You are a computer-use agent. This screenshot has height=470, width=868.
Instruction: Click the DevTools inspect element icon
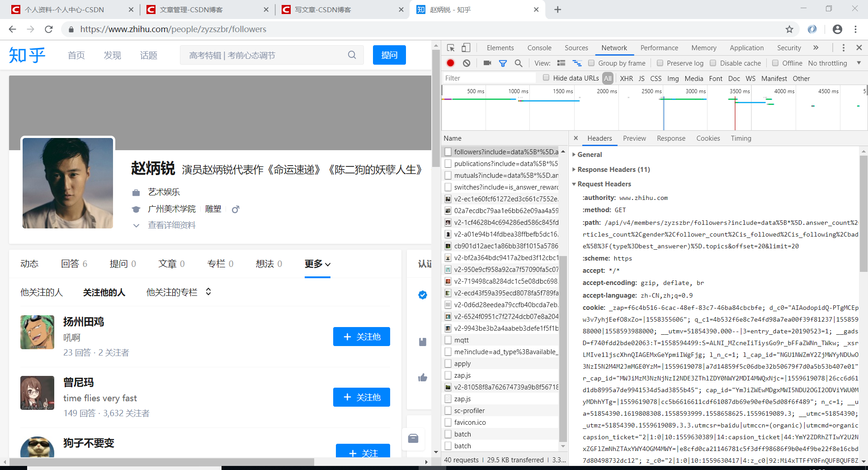click(451, 47)
